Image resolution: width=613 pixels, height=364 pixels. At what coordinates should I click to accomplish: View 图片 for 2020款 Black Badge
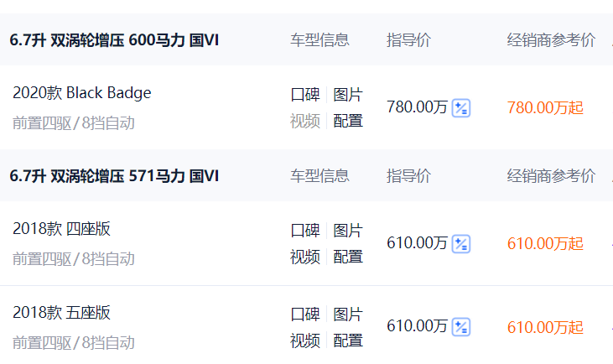(x=348, y=95)
